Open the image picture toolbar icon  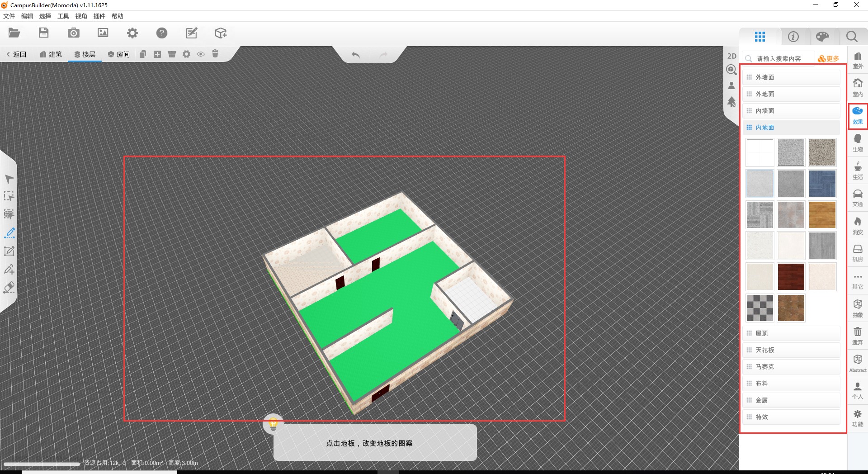coord(103,33)
